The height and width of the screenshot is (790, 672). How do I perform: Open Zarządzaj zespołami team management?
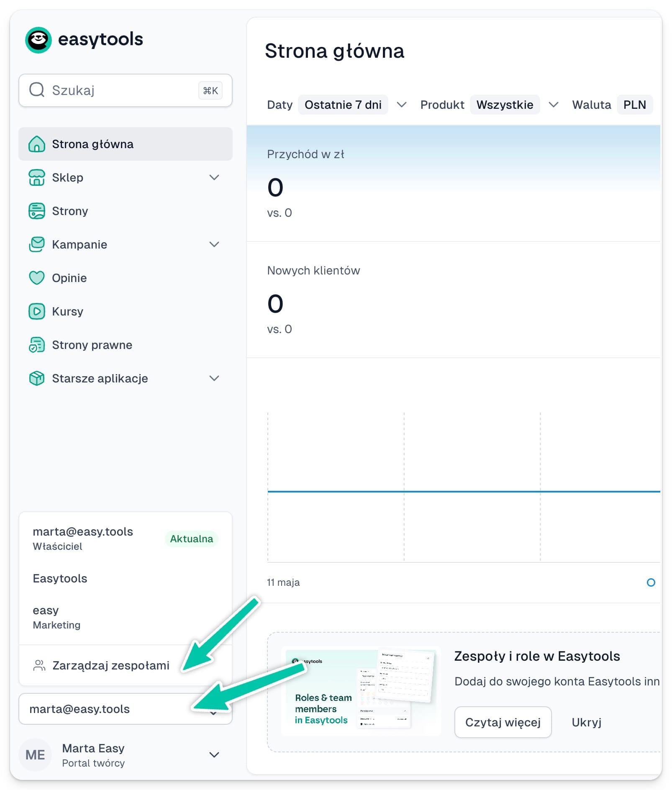126,665
